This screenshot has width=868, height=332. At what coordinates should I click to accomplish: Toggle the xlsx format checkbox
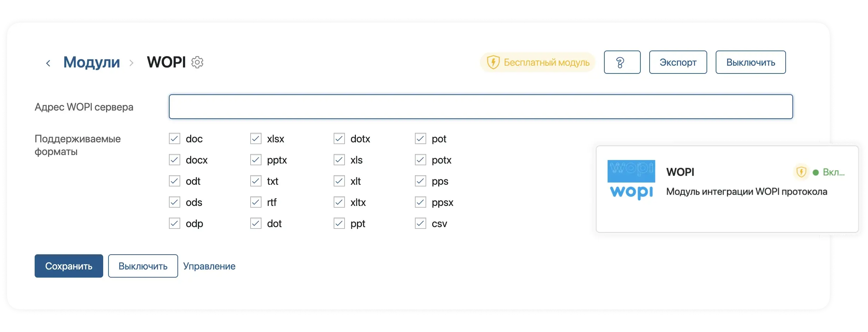click(256, 138)
